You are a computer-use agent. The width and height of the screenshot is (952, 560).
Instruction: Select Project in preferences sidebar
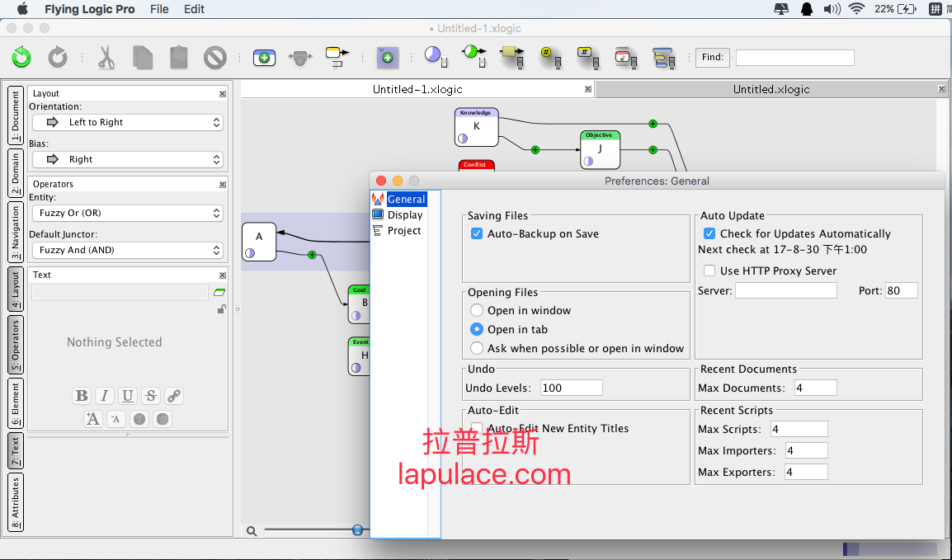tap(403, 231)
